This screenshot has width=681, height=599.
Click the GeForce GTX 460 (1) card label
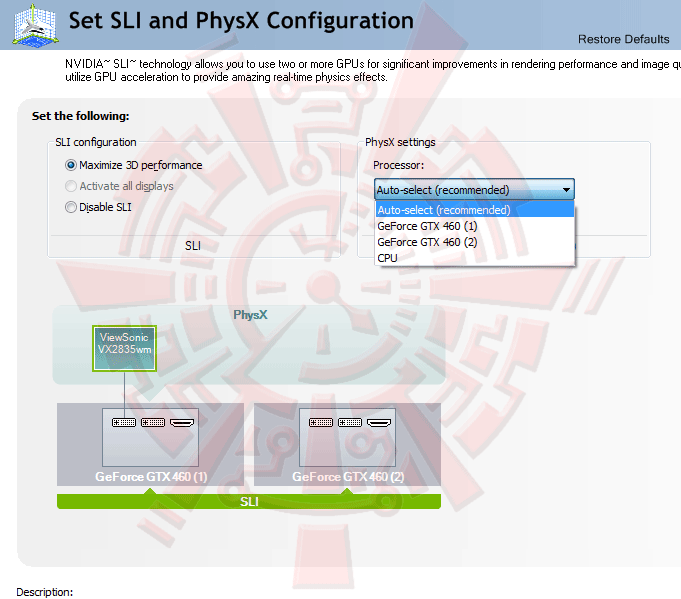coord(151,477)
